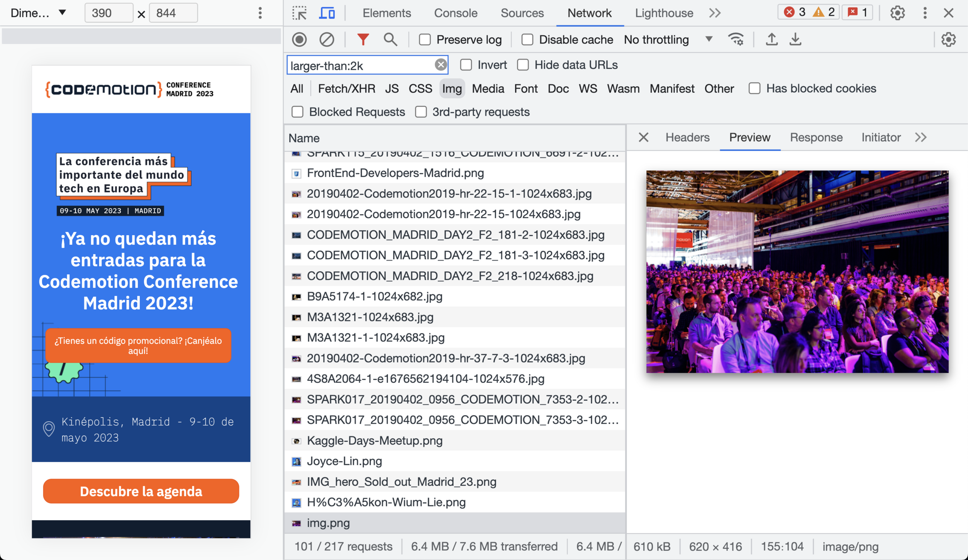The image size is (968, 560).
Task: Open network conditions wifi icon
Action: tap(736, 39)
